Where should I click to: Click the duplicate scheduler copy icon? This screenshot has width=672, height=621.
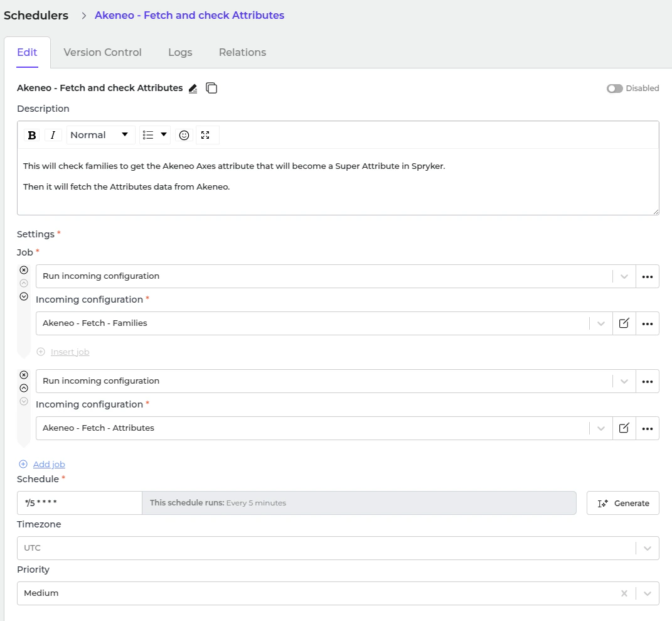[212, 89]
